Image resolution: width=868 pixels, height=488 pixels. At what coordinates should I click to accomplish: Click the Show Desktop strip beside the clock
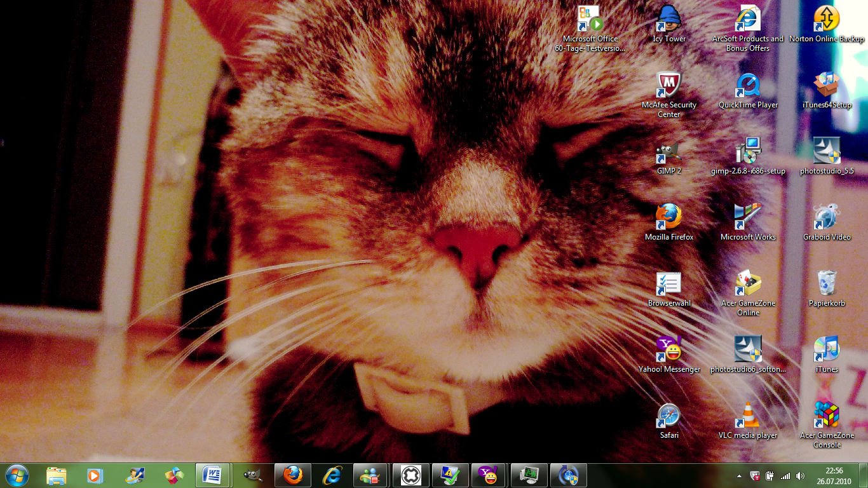pyautogui.click(x=863, y=475)
